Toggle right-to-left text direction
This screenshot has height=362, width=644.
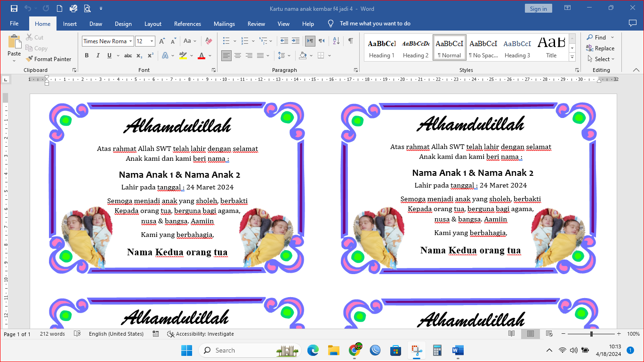(x=322, y=41)
